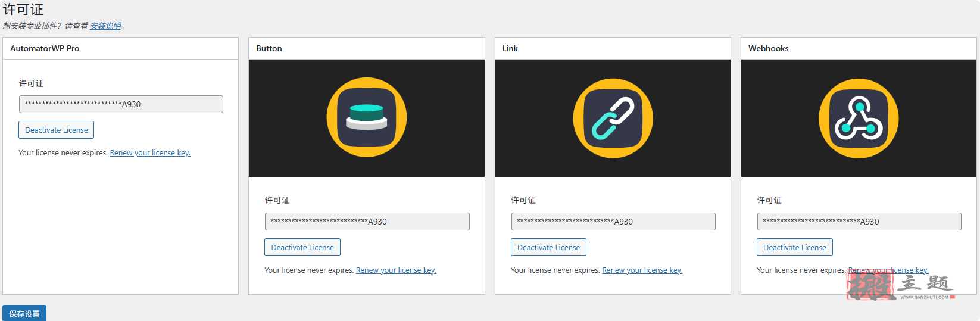Click 'Your license never expires' in Button panel
The height and width of the screenshot is (321, 980).
click(x=309, y=270)
